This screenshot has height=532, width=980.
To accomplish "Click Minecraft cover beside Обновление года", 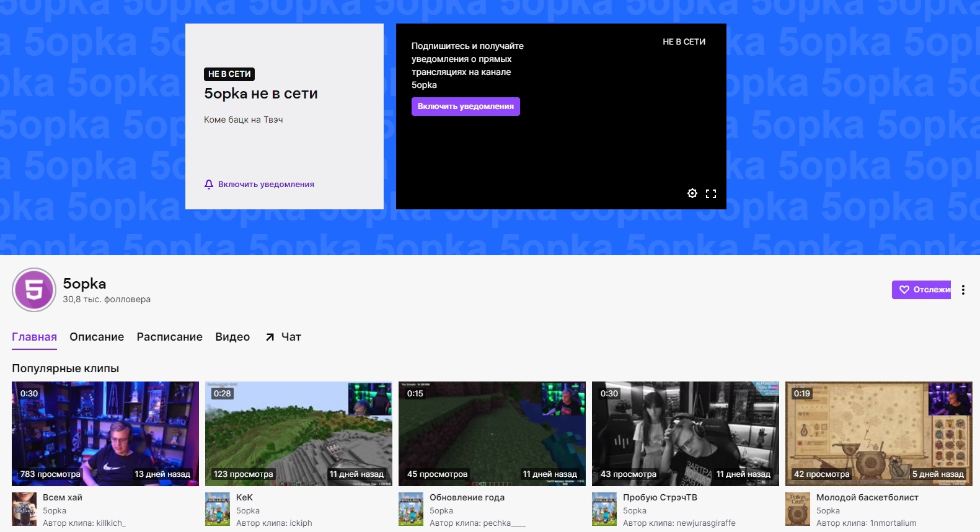I will pyautogui.click(x=411, y=509).
